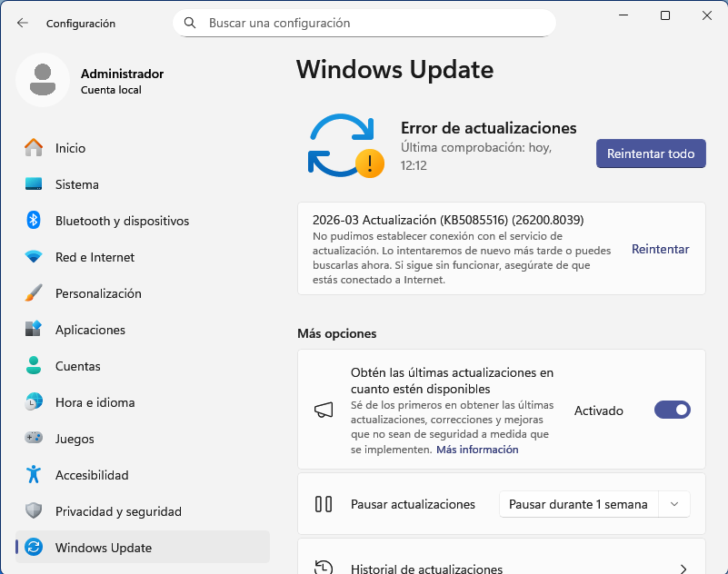This screenshot has height=574, width=728.
Task: Expand the pause duration chevron arrow
Action: (673, 504)
